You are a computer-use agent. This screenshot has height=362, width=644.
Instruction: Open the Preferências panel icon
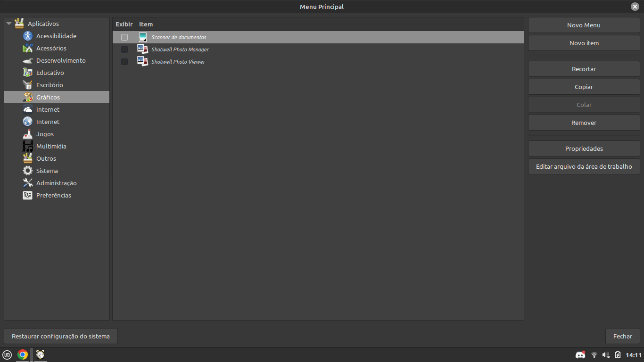[x=27, y=195]
